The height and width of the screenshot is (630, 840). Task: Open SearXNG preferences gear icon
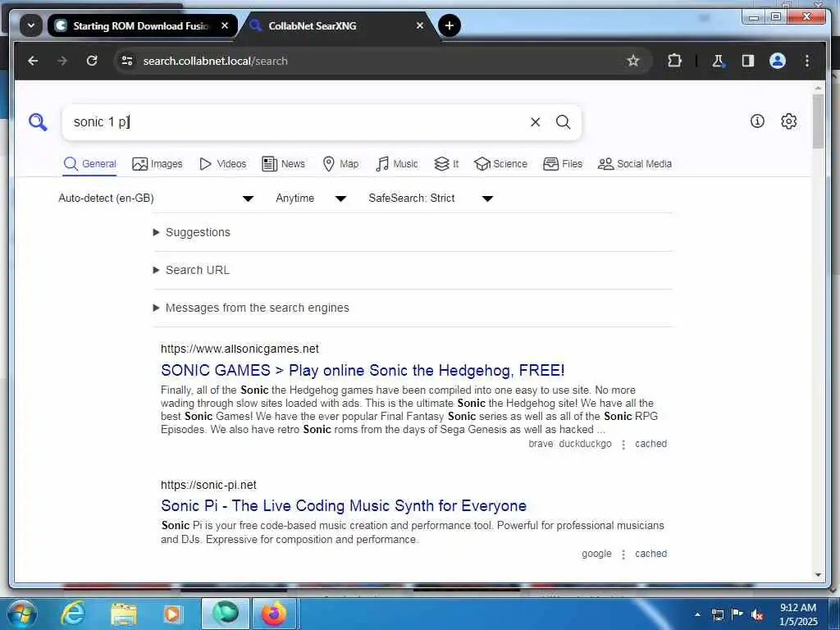788,121
